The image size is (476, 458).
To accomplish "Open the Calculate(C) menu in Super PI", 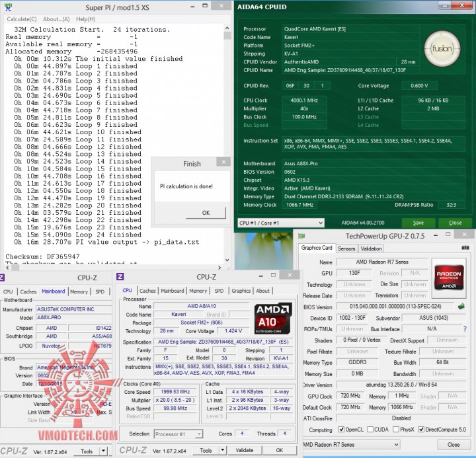I will coord(22,19).
